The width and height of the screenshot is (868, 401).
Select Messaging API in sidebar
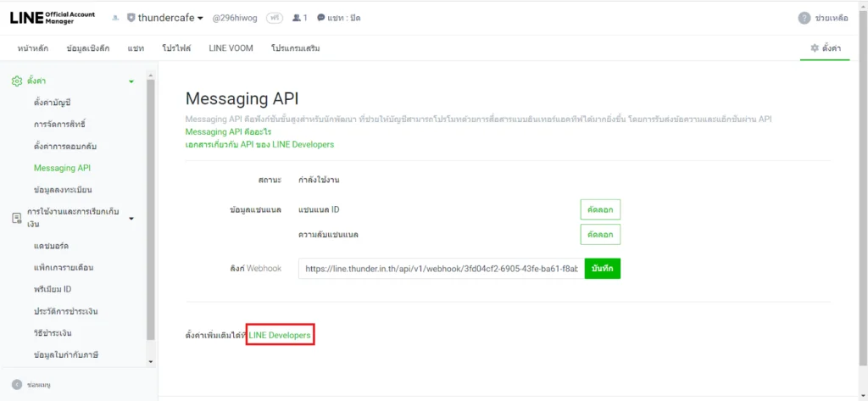(62, 168)
